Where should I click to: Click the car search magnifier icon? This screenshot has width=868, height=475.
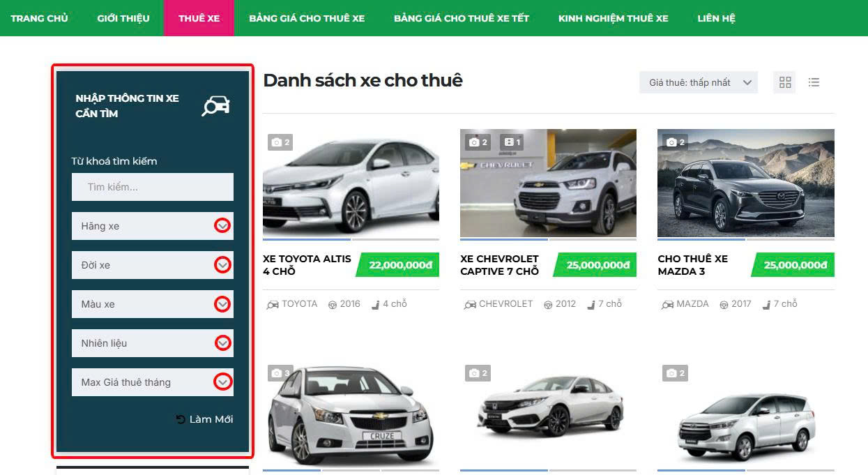pos(215,106)
